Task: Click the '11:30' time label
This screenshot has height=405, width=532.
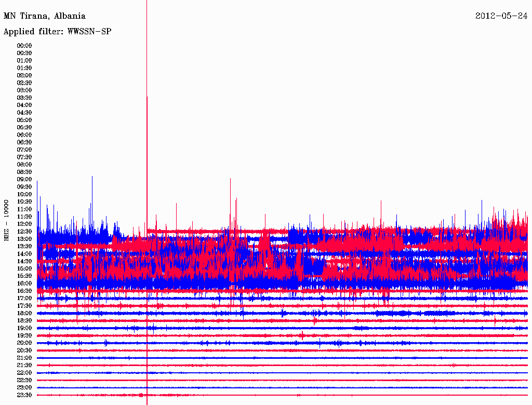Action: (x=24, y=217)
